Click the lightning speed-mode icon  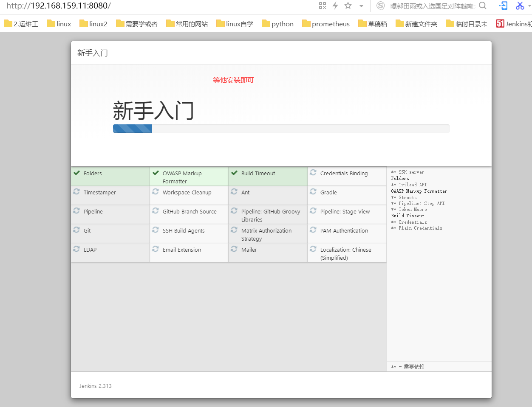[335, 6]
